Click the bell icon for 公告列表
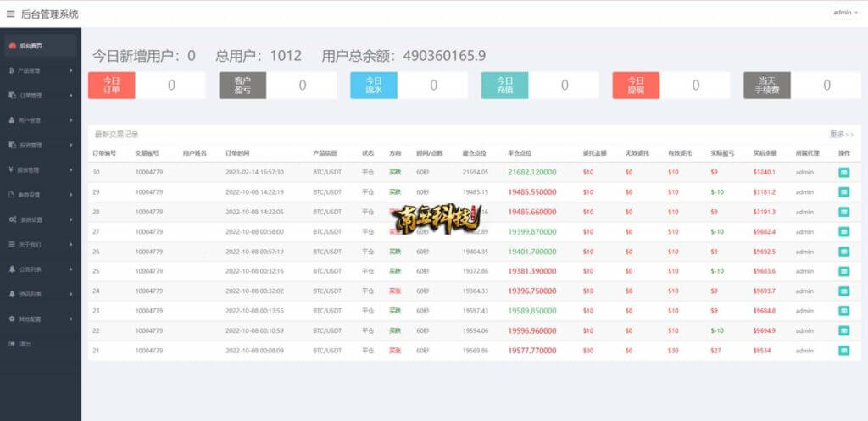The height and width of the screenshot is (421, 868). point(12,269)
